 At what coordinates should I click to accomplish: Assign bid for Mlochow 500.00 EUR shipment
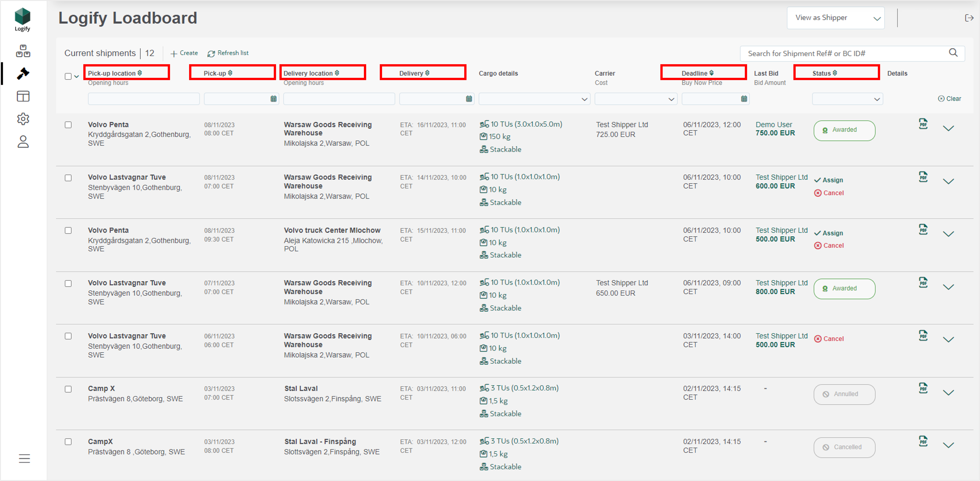829,233
